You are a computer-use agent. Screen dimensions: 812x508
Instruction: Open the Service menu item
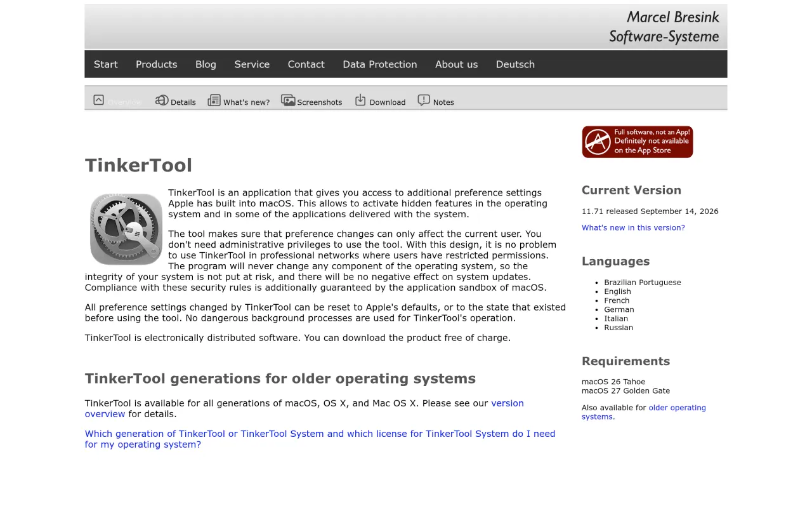coord(252,64)
